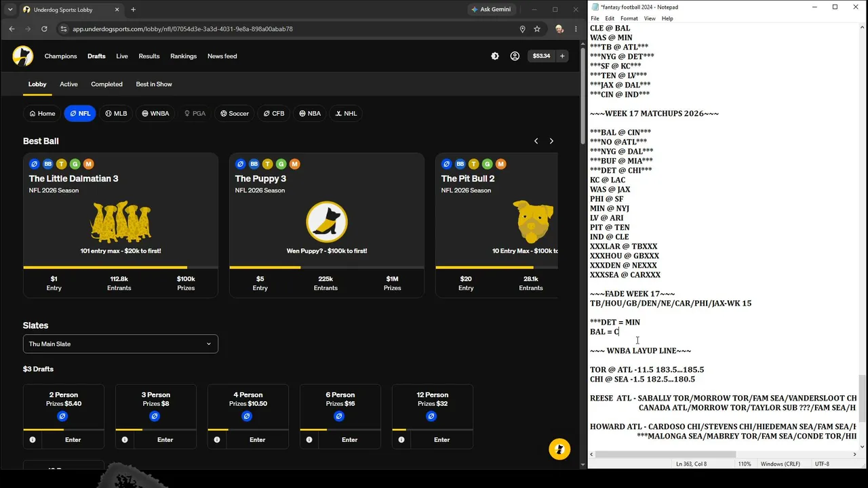This screenshot has height=488, width=868.
Task: Open the tab search dropdown arrow
Action: coord(9,9)
